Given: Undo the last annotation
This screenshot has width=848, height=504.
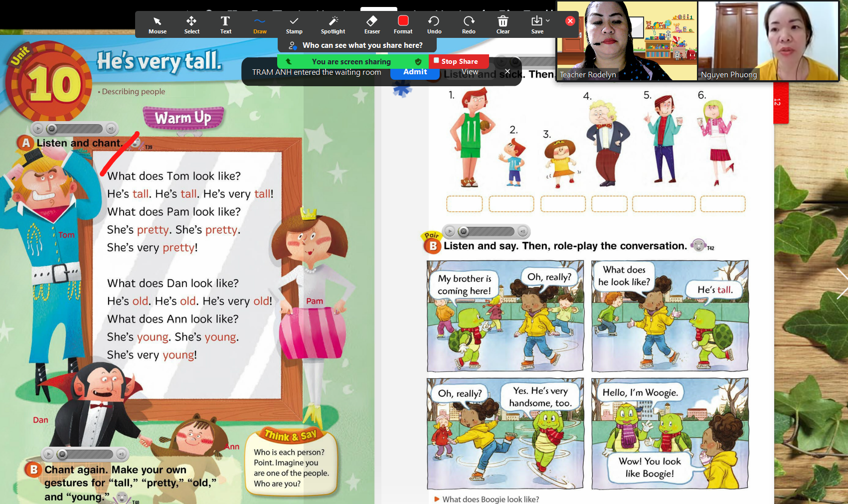Looking at the screenshot, I should pos(434,25).
